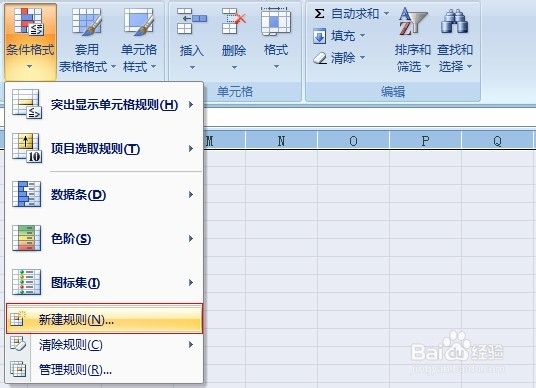The width and height of the screenshot is (536, 388).
Task: Choose 新建规则(N)... menu entry
Action: (x=105, y=319)
